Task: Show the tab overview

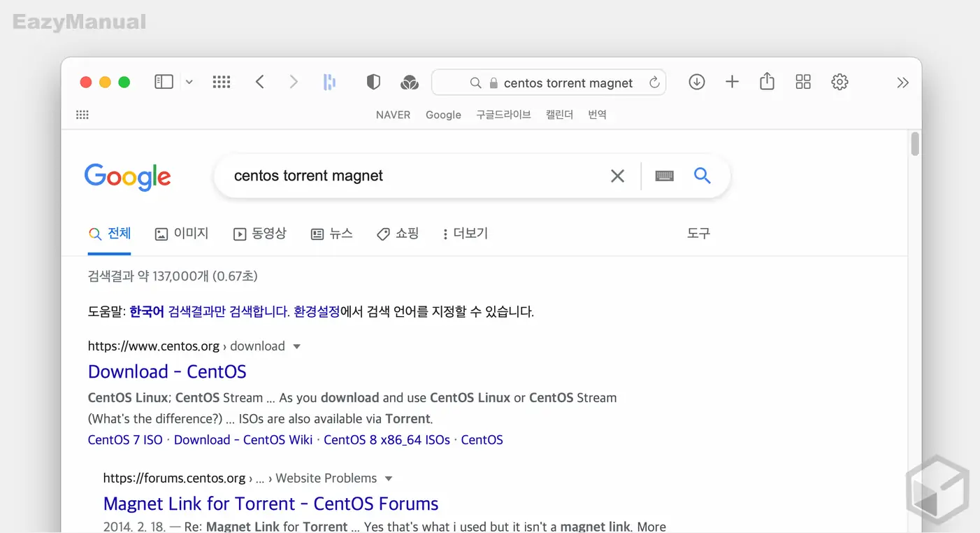Action: [803, 83]
